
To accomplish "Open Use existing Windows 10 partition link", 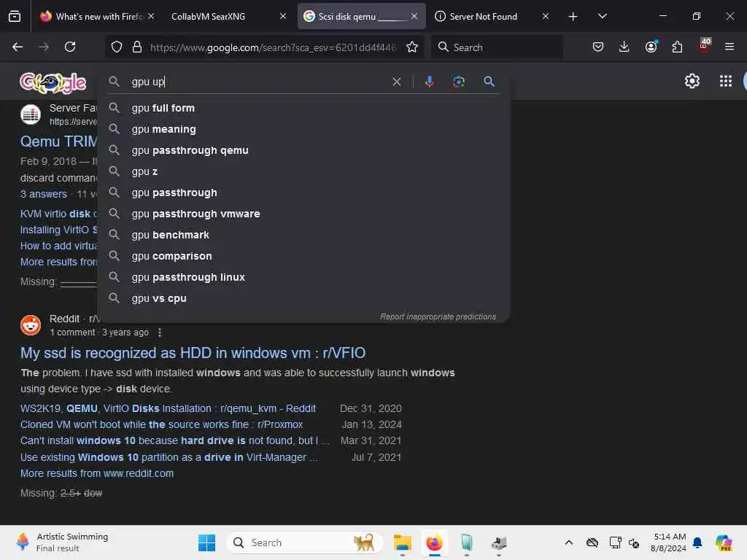I will point(169,457).
